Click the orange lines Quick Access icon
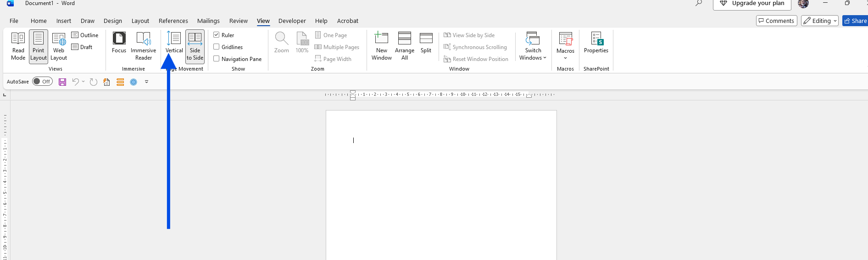868x260 pixels. 120,82
